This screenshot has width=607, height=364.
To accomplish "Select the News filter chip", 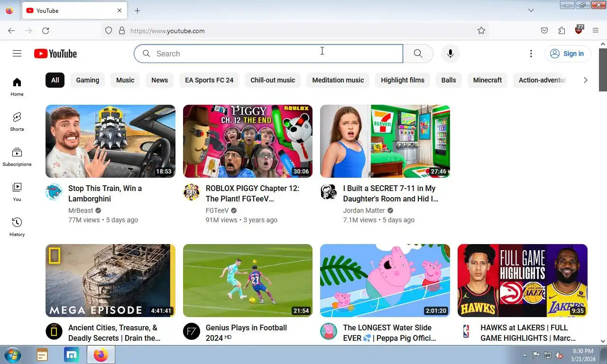I will (160, 80).
